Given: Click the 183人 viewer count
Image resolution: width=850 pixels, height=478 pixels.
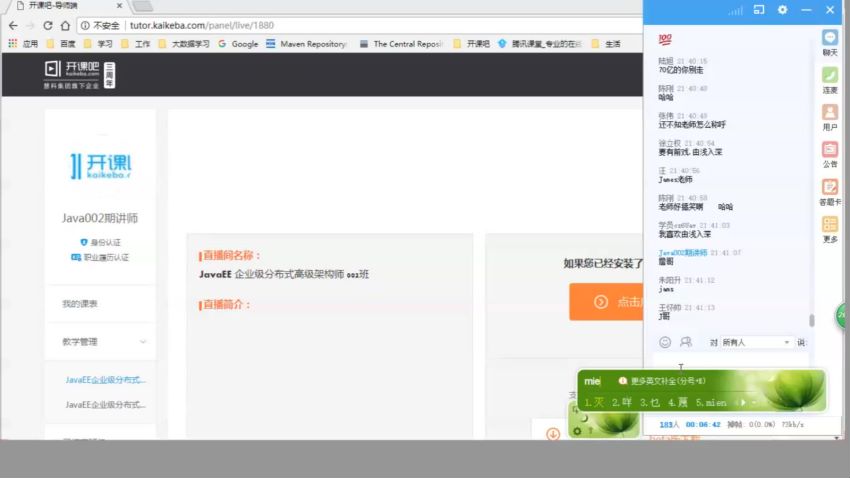Looking at the screenshot, I should [x=669, y=425].
